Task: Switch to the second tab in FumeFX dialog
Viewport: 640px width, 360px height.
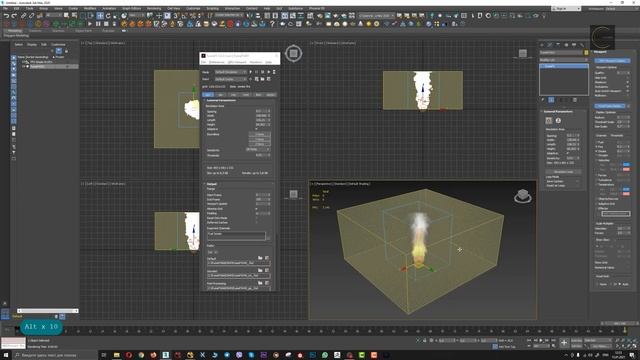Action: [220, 95]
